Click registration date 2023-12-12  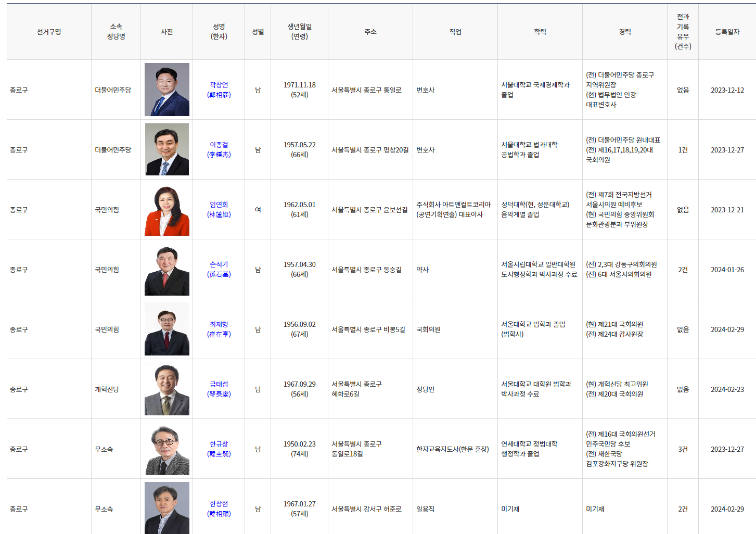point(727,90)
